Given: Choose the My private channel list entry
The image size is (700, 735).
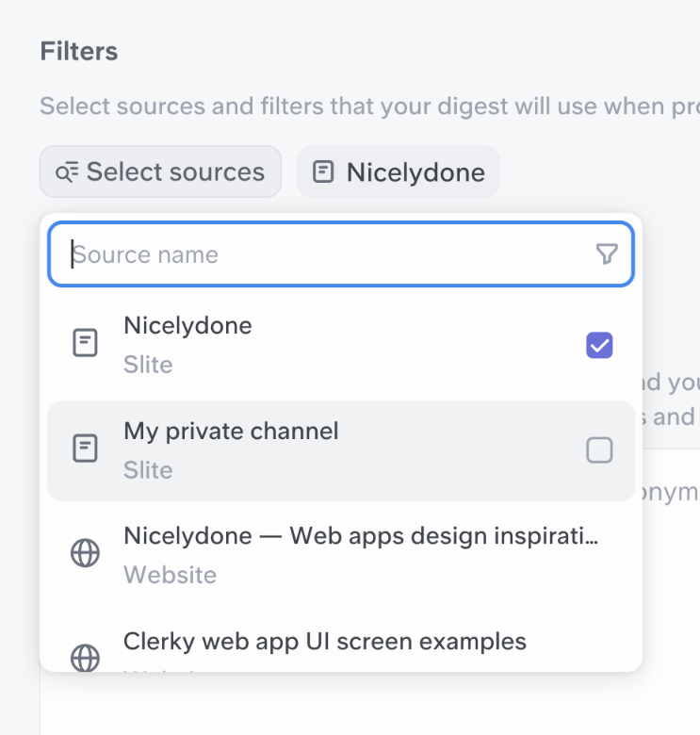Looking at the screenshot, I should pyautogui.click(x=231, y=432).
